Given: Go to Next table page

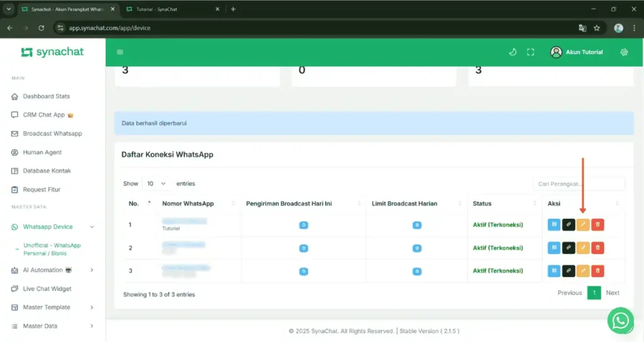Looking at the screenshot, I should click(613, 293).
